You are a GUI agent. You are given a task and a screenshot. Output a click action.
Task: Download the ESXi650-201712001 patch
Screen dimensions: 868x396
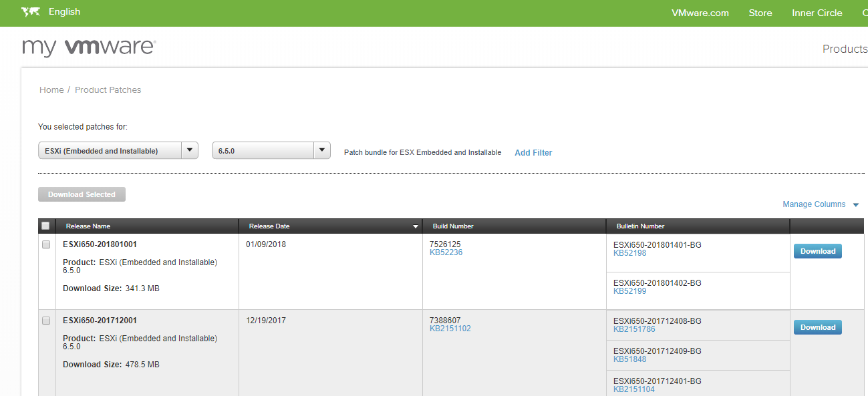pos(818,327)
